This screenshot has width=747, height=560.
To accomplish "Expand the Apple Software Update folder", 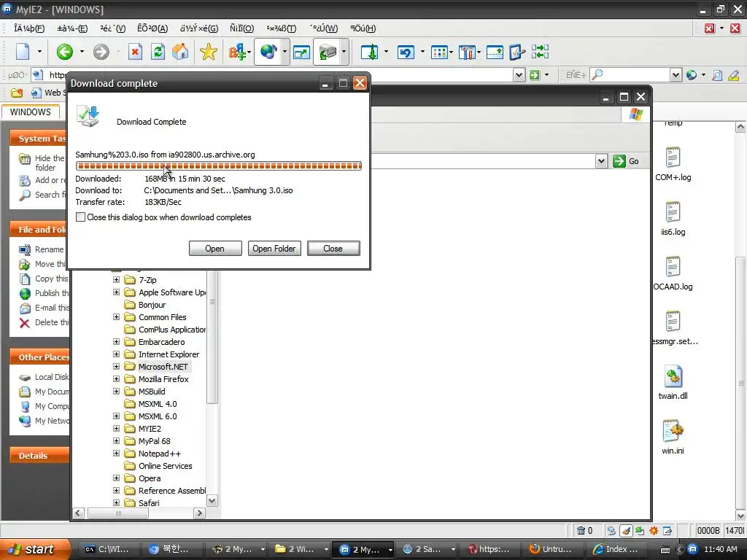I will pos(116,292).
